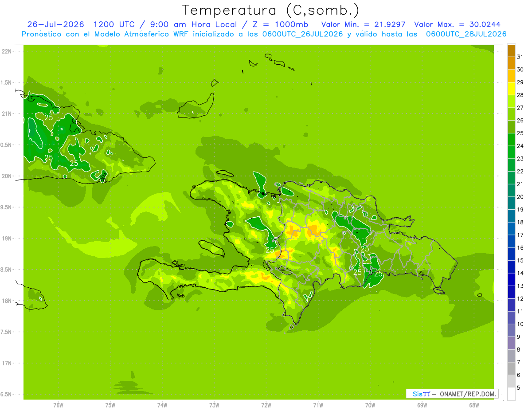
Task: Click the legend value 11
Action: coord(520,311)
